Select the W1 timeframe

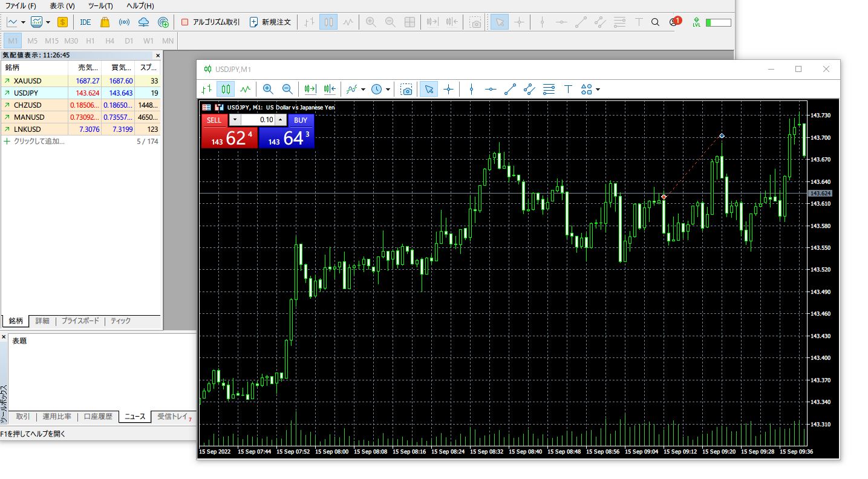[148, 41]
